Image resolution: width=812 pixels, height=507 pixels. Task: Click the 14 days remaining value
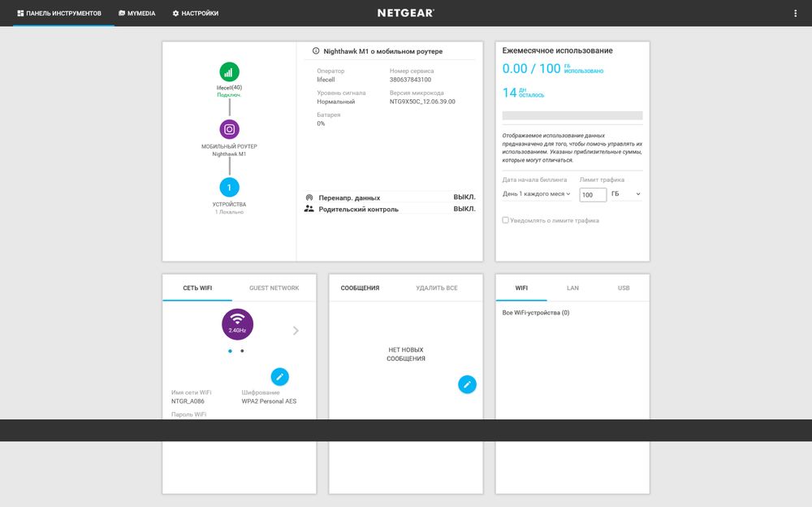pos(510,93)
